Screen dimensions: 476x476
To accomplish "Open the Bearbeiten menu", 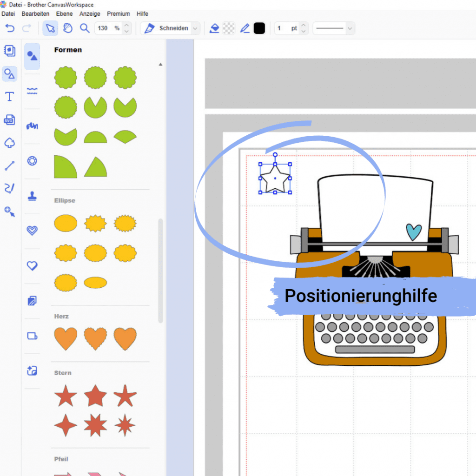I will (x=35, y=13).
